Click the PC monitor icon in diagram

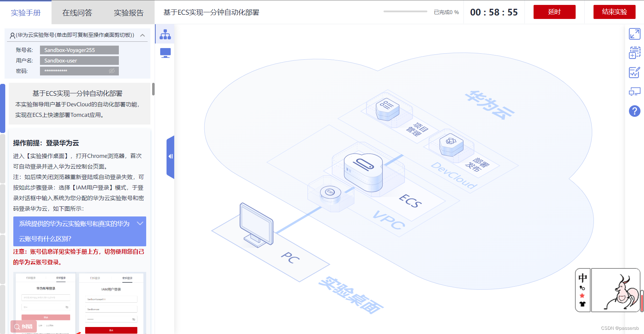pyautogui.click(x=256, y=225)
